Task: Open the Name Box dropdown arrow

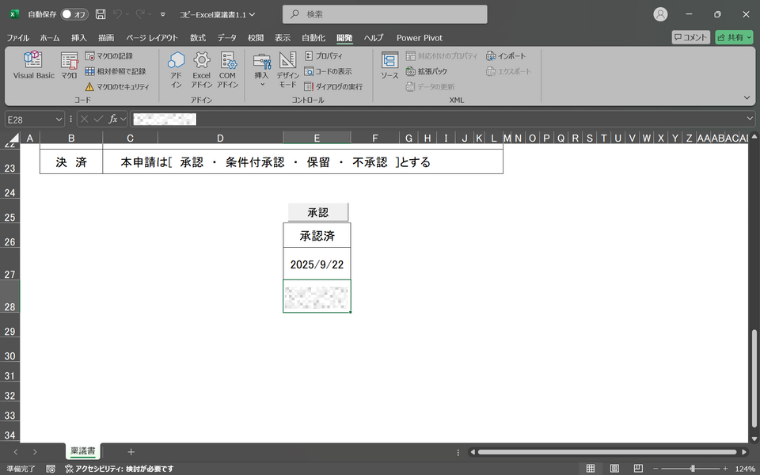Action: 60,119
